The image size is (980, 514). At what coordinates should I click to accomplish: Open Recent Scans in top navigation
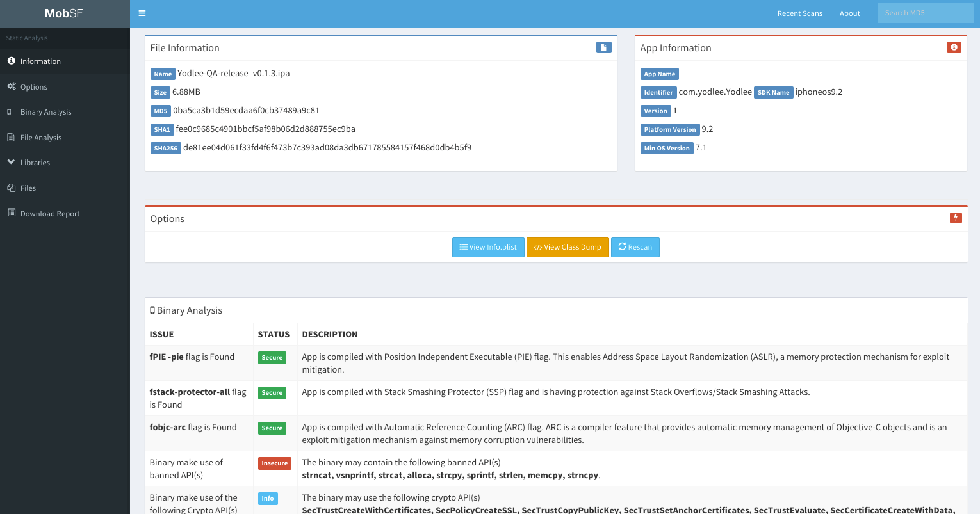799,13
